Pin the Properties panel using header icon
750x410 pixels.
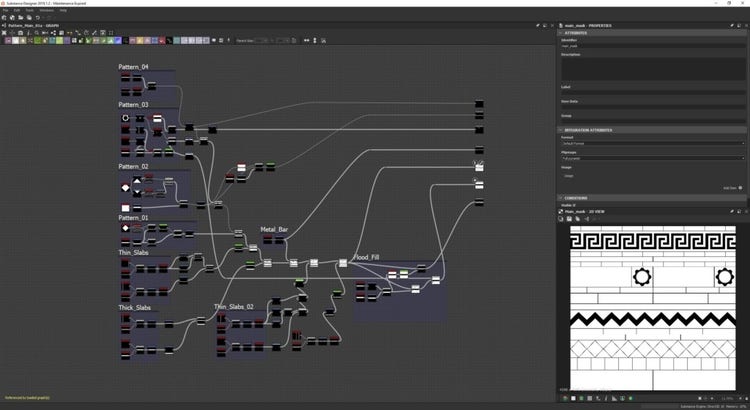pos(733,24)
